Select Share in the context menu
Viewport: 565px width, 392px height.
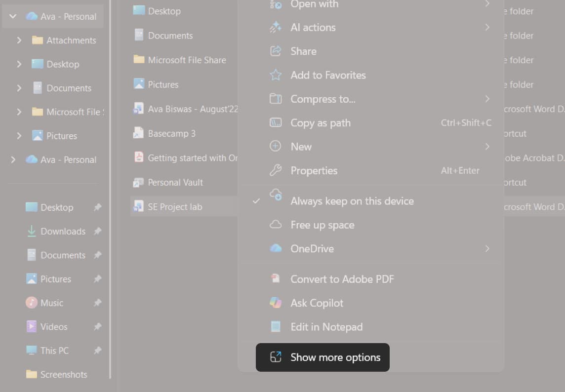click(x=370, y=51)
